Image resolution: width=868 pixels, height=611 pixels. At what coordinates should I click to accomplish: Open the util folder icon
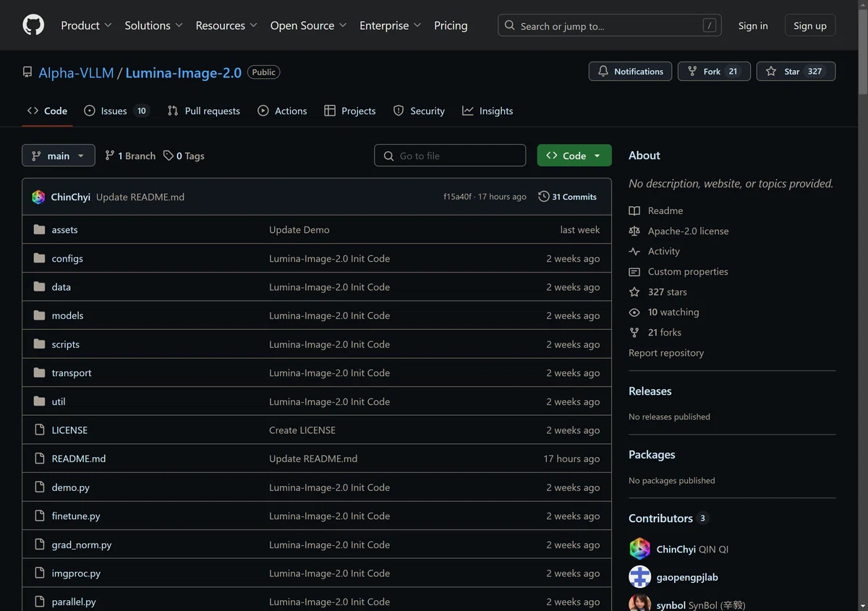39,401
